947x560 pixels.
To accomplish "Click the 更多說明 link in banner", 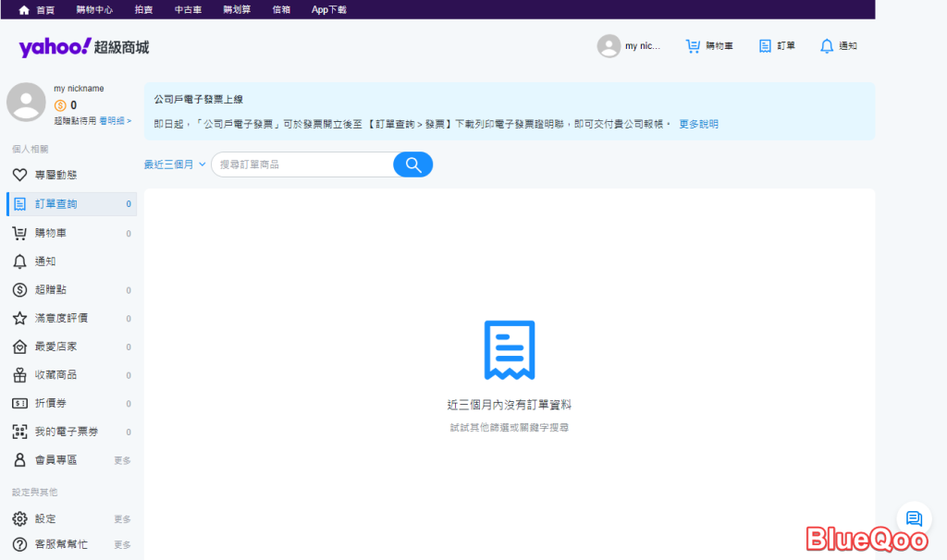I will [698, 124].
